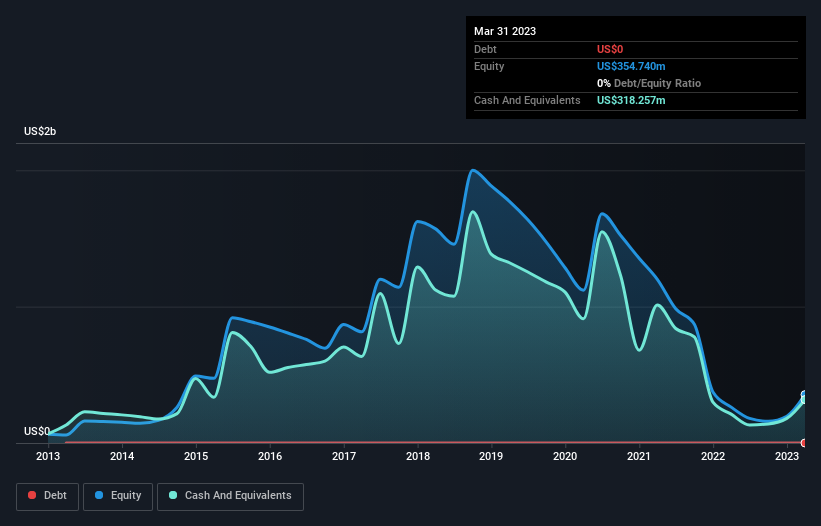Click the 2021 x-axis label

point(639,456)
